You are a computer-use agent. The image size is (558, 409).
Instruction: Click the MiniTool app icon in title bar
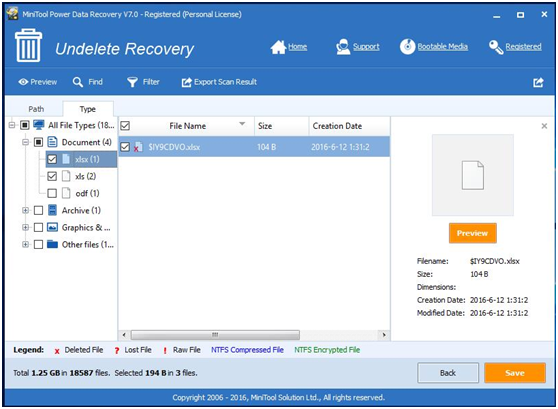pos(13,14)
